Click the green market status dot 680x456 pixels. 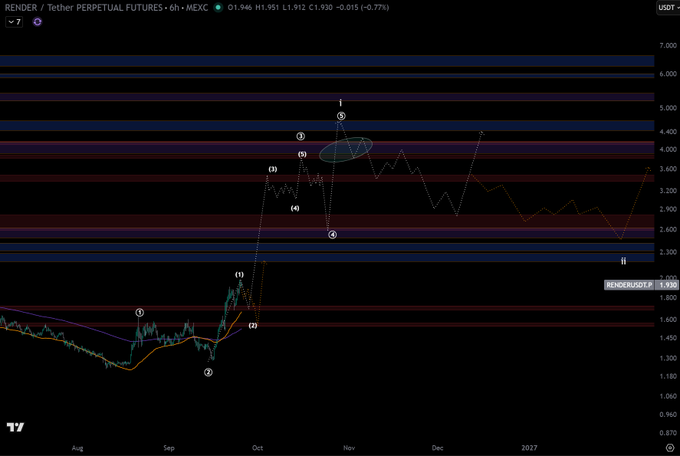coord(218,7)
